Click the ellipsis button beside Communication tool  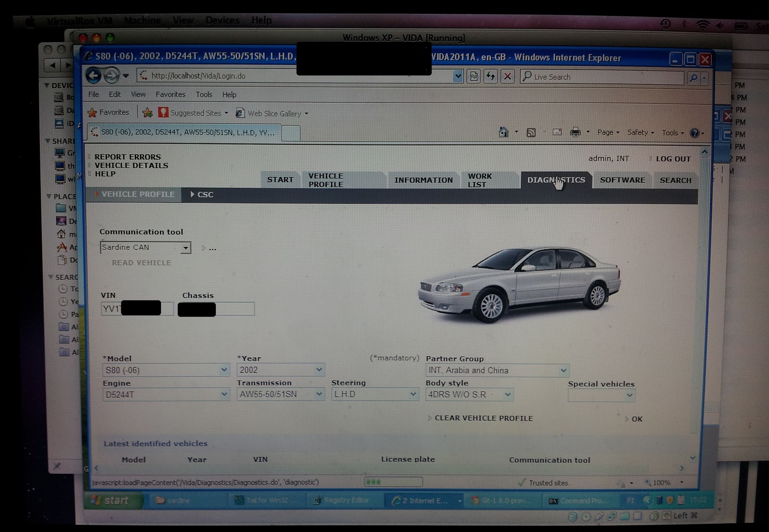coord(212,248)
